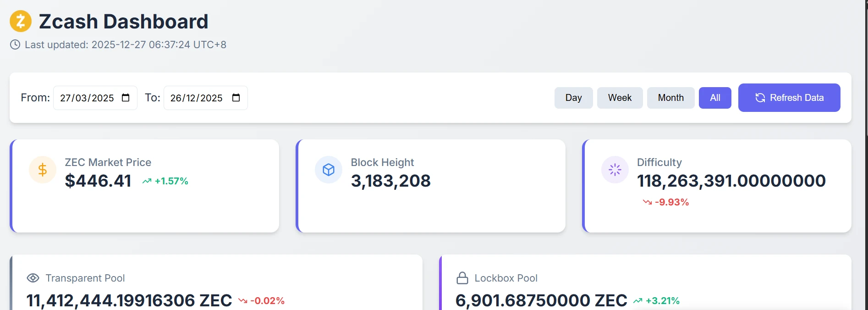Screen dimensions: 868x310
Task: Click the up-trend arrow next to +1.57%
Action: (147, 181)
